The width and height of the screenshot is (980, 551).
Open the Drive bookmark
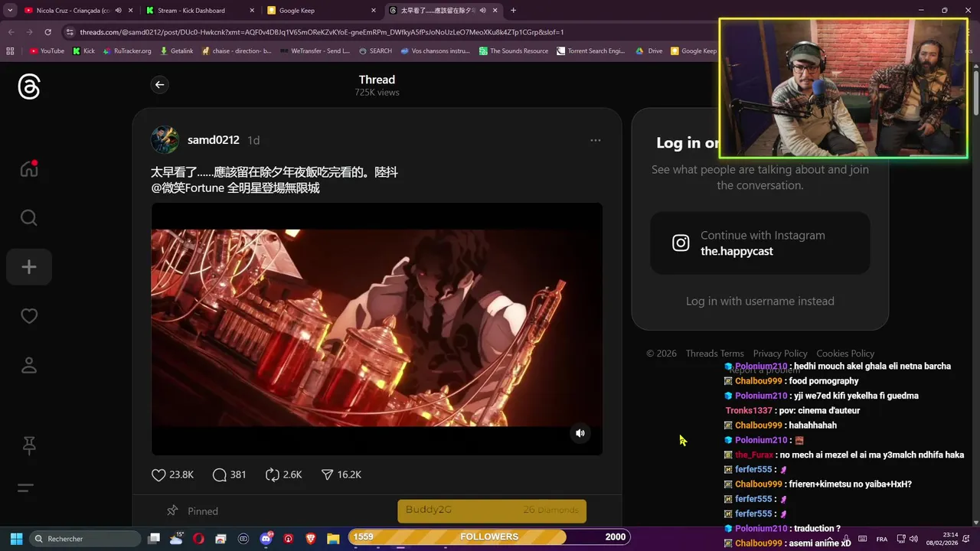tap(649, 51)
